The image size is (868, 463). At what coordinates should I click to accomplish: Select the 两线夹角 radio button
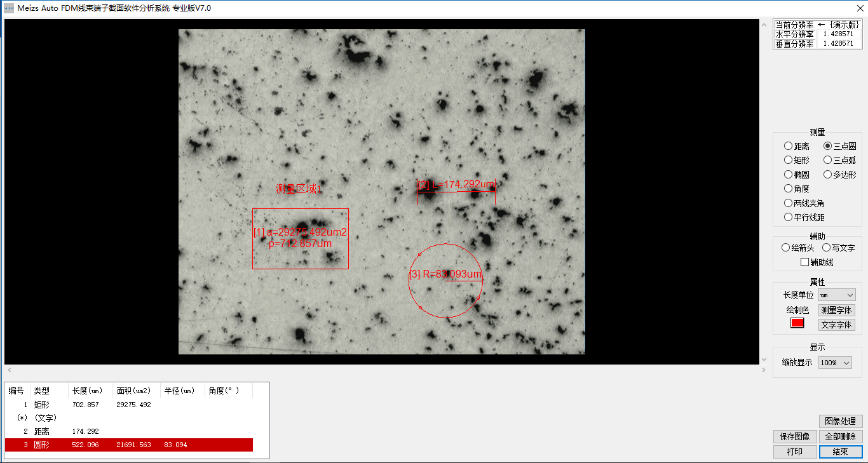point(789,203)
